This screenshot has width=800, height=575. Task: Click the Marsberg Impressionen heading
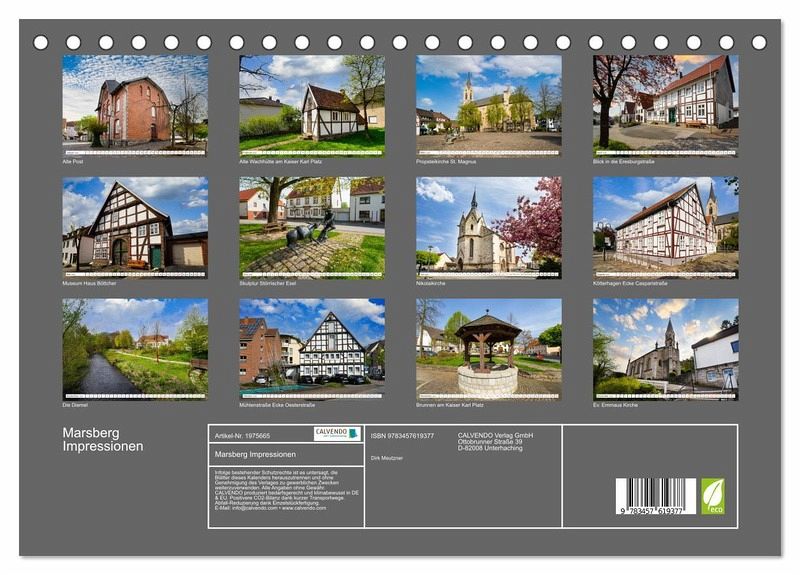click(102, 440)
